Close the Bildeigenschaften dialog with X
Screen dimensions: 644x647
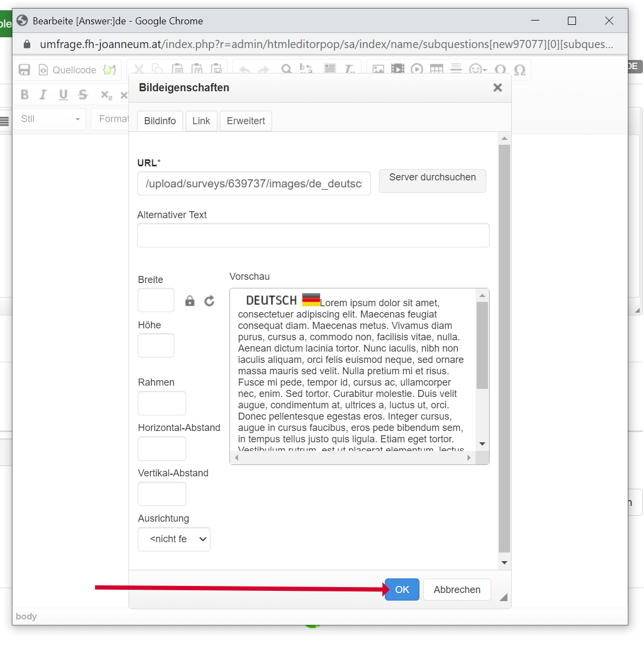tap(497, 87)
